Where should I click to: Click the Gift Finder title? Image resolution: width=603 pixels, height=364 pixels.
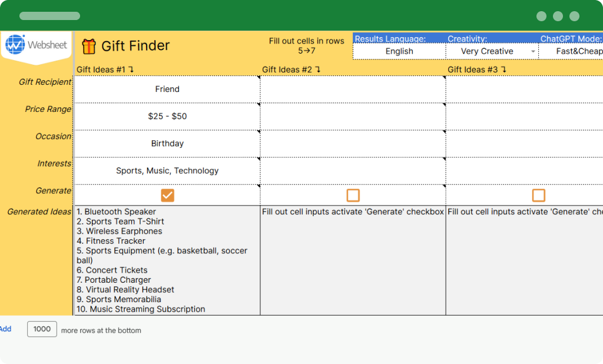[137, 45]
